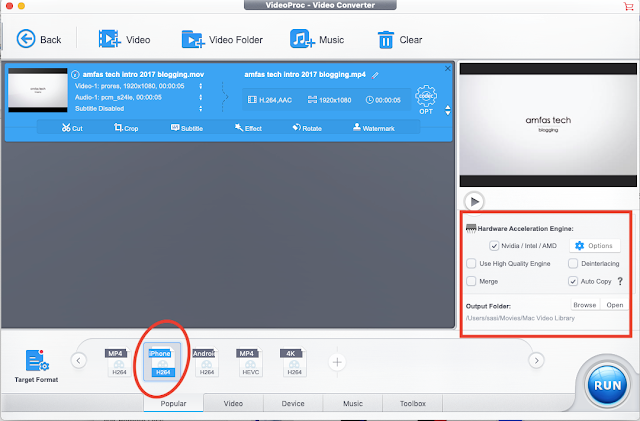Enable Deinterlacing checkbox
Image resolution: width=640 pixels, height=421 pixels.
pyautogui.click(x=573, y=263)
